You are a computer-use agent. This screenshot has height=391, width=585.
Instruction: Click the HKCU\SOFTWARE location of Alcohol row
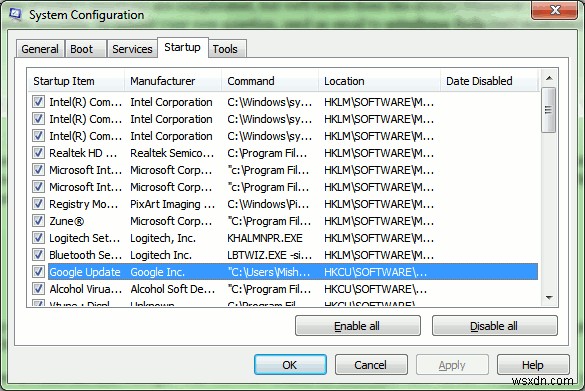[375, 289]
